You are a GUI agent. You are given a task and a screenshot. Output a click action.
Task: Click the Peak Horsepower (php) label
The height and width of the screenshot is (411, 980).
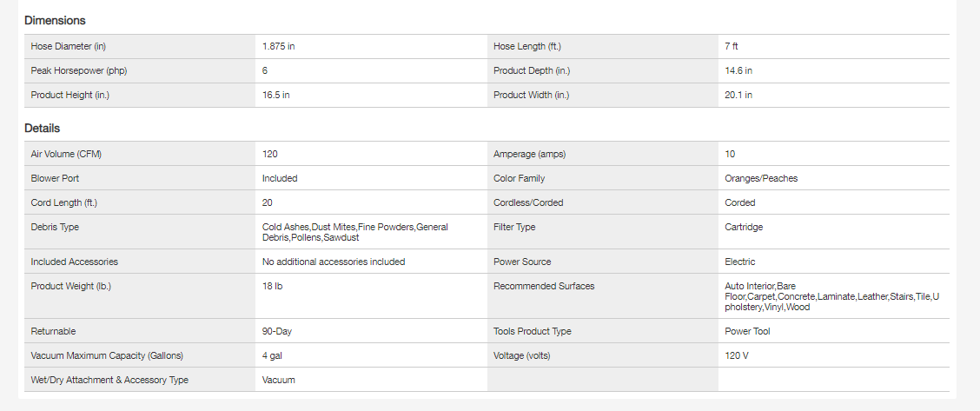click(x=73, y=70)
